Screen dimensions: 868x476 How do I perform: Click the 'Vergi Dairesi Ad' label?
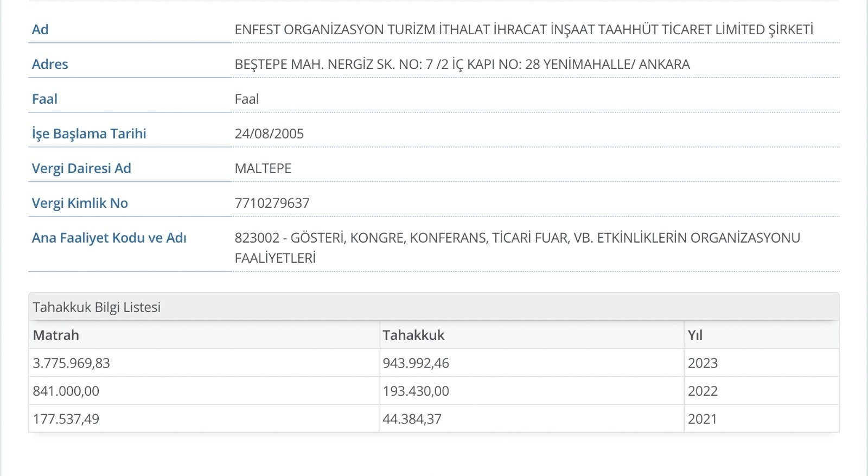coord(81,168)
